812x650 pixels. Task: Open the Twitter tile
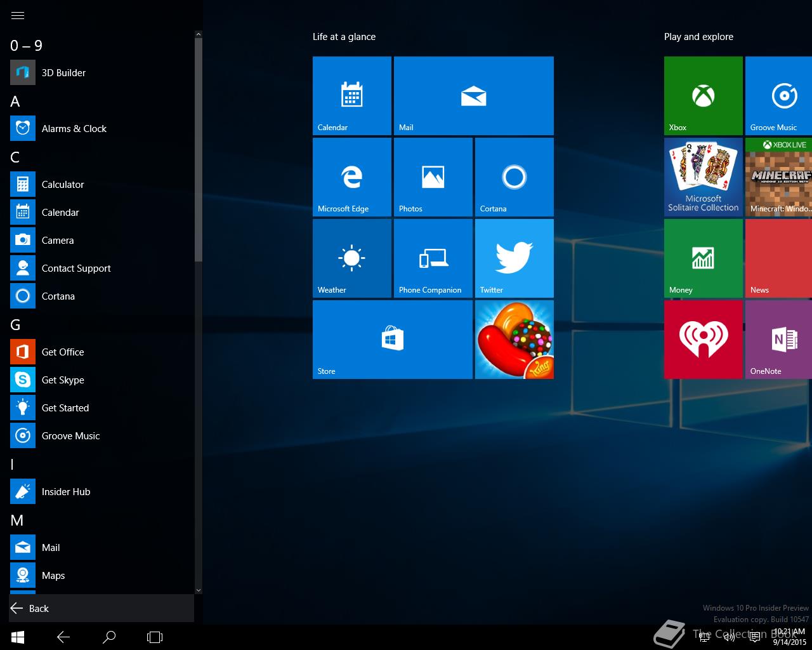pos(514,258)
